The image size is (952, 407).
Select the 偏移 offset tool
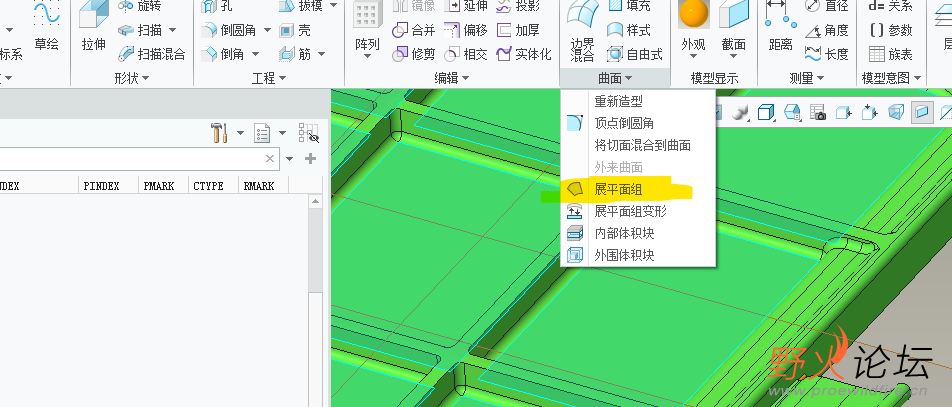point(466,30)
